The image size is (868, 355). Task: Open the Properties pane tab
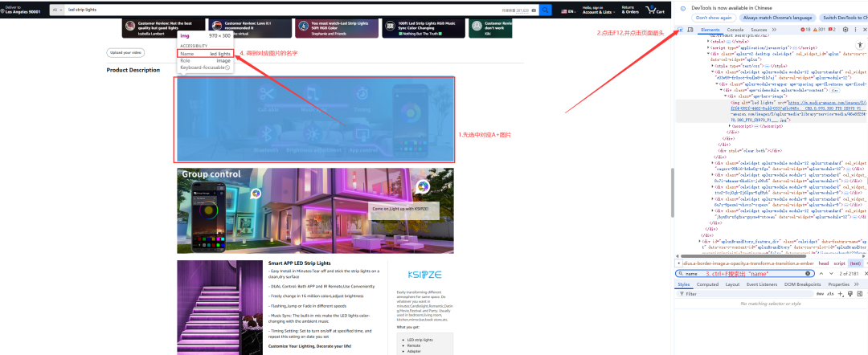[838, 284]
